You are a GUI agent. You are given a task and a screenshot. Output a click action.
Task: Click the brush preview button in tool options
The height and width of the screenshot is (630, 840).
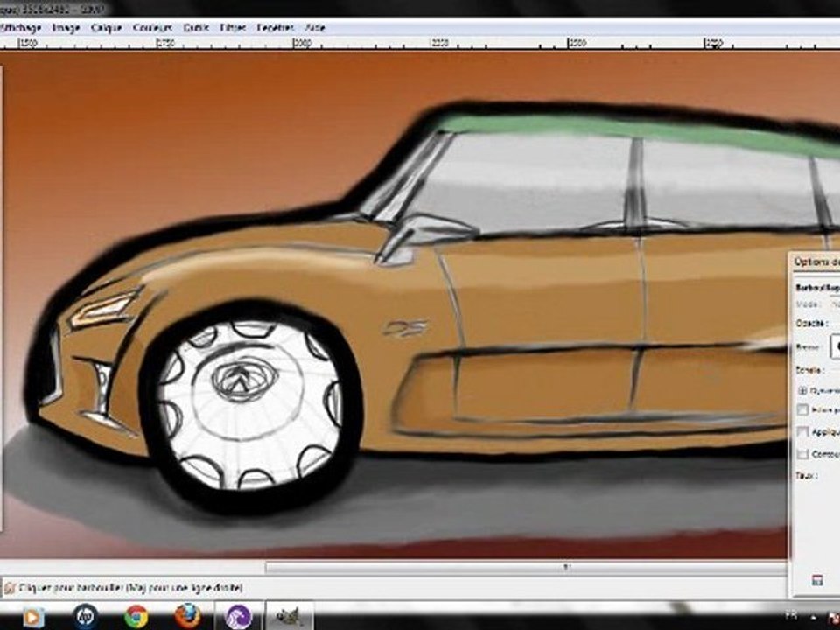835,346
